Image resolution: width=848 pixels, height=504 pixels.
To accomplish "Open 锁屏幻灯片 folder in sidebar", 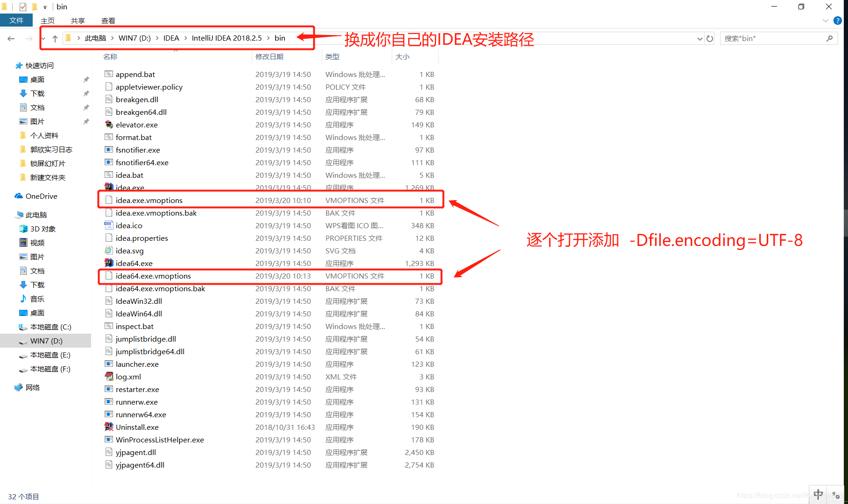I will point(47,163).
